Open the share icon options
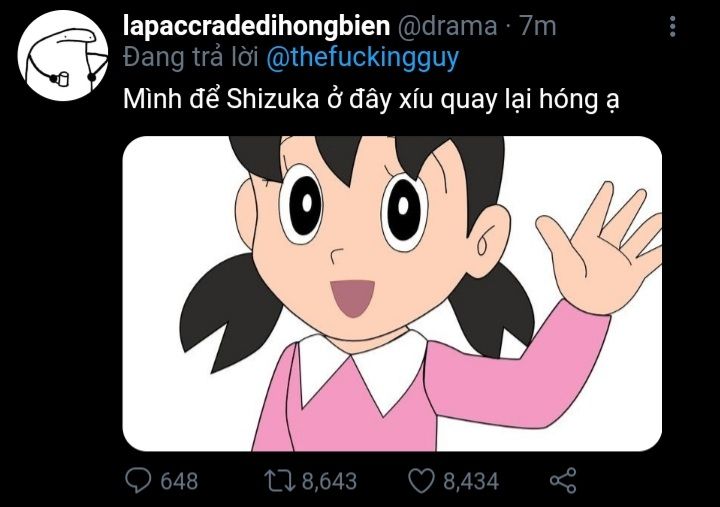Image resolution: width=720 pixels, height=507 pixels. click(563, 480)
